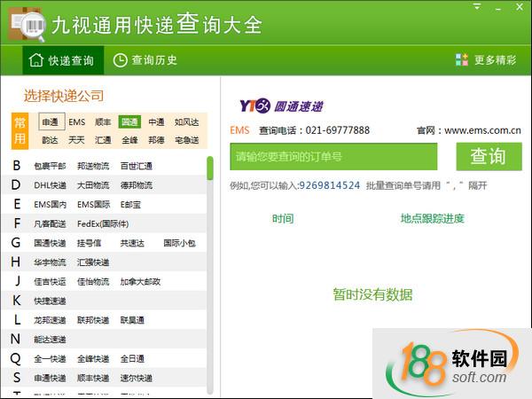Select 全峰 in common couriers
This screenshot has width=532, height=399.
tap(129, 140)
